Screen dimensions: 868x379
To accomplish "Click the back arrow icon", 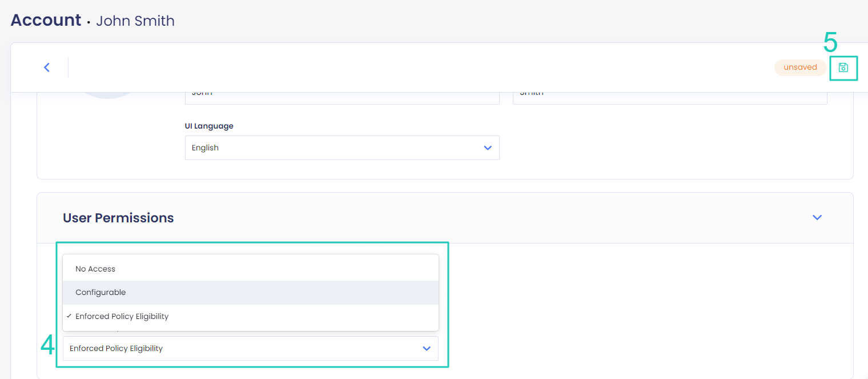I will pyautogui.click(x=47, y=67).
